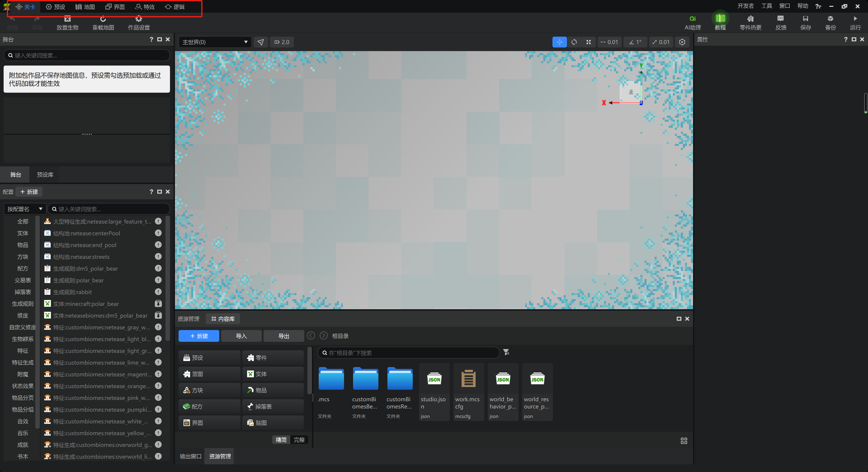Switch to 精简 simplified mode

(281, 440)
